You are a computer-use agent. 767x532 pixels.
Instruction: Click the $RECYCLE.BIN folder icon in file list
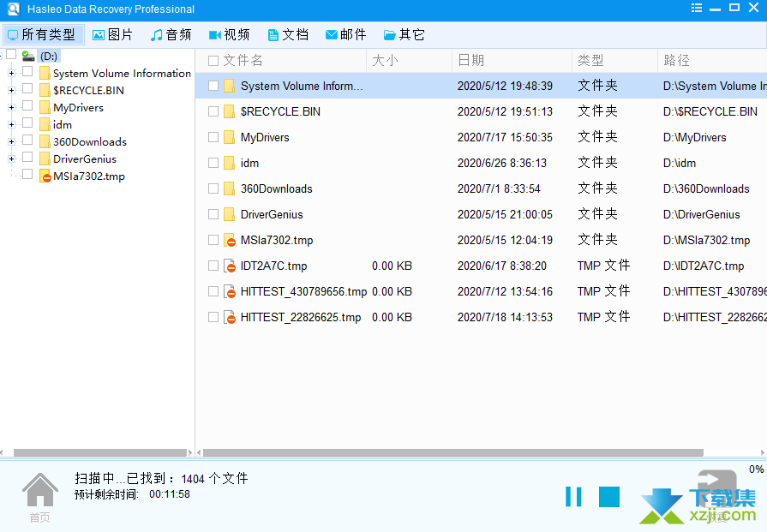pyautogui.click(x=229, y=111)
